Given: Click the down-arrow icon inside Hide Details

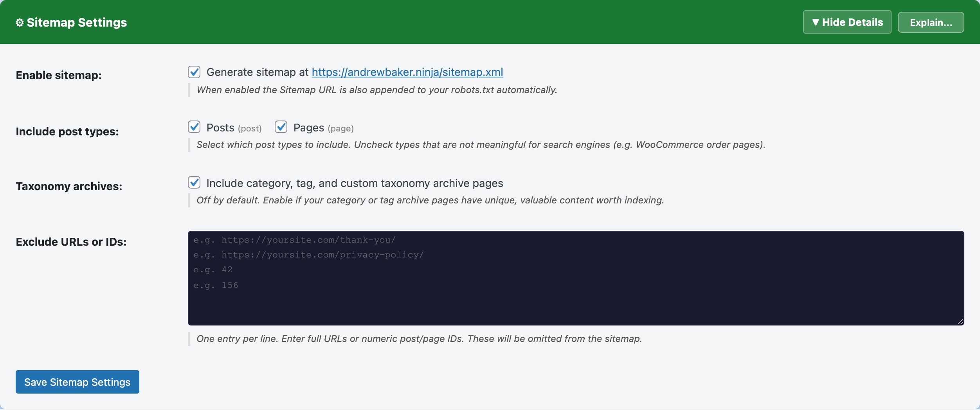Looking at the screenshot, I should click(x=817, y=22).
